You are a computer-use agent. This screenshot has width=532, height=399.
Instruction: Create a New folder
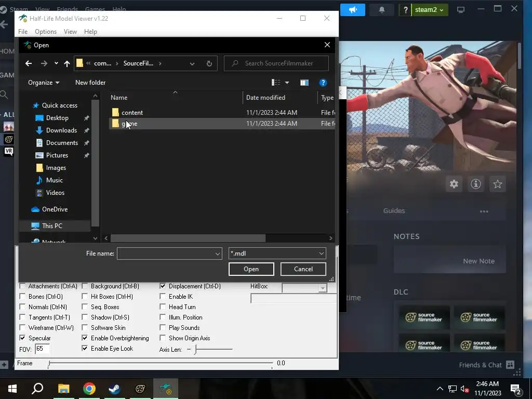(90, 83)
